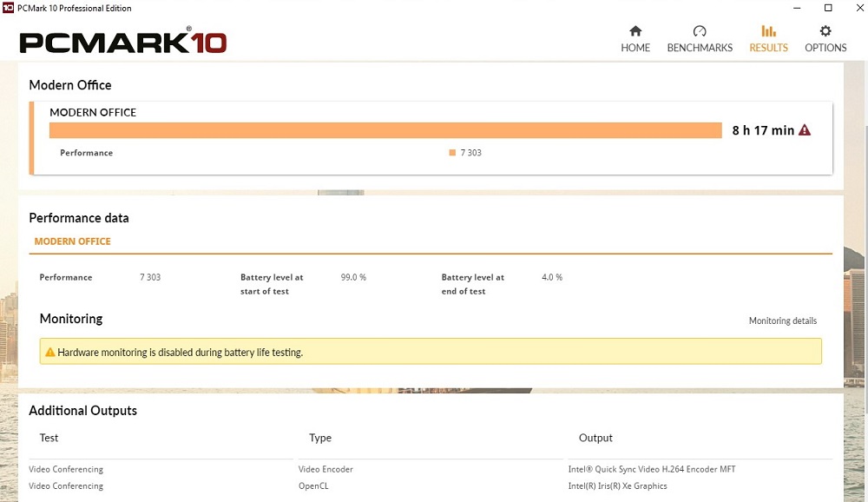This screenshot has width=868, height=502.
Task: Click the Performance label in result card
Action: click(x=86, y=153)
